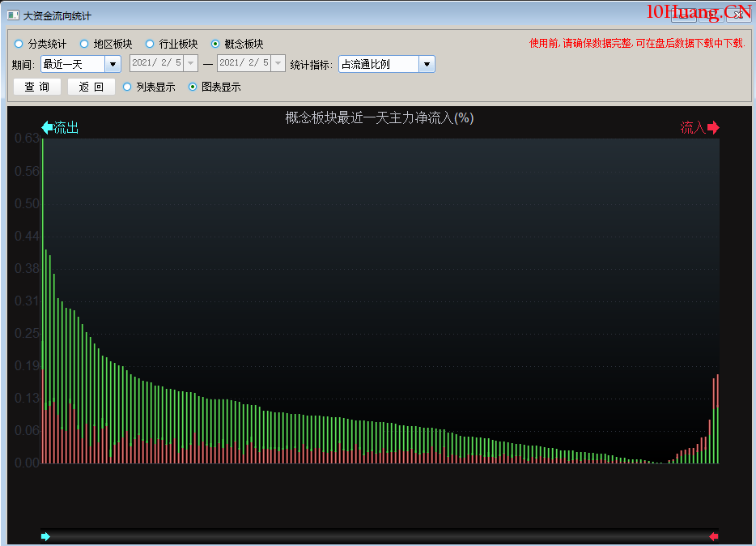
Task: Open the start date picker dropdown arrow
Action: 190,63
